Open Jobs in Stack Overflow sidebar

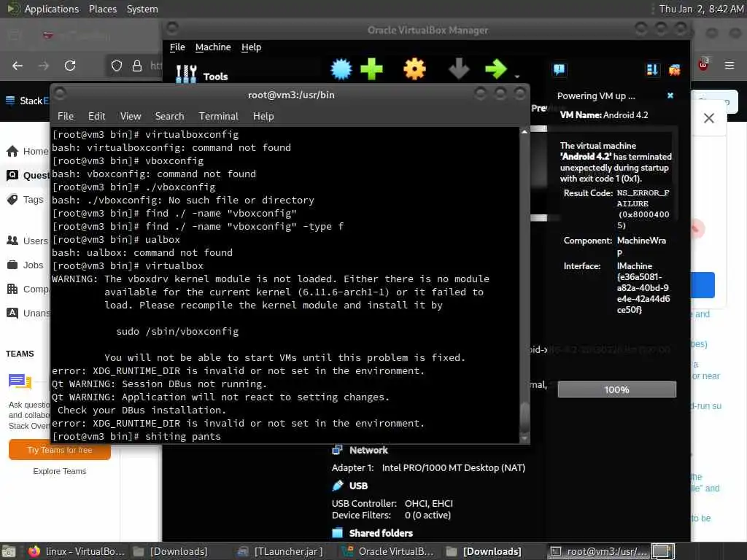pos(26,265)
